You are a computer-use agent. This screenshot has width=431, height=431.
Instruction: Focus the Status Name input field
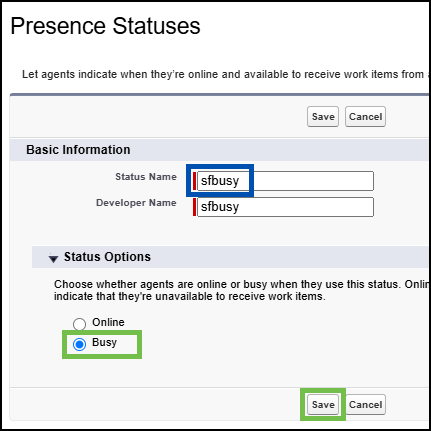point(285,181)
